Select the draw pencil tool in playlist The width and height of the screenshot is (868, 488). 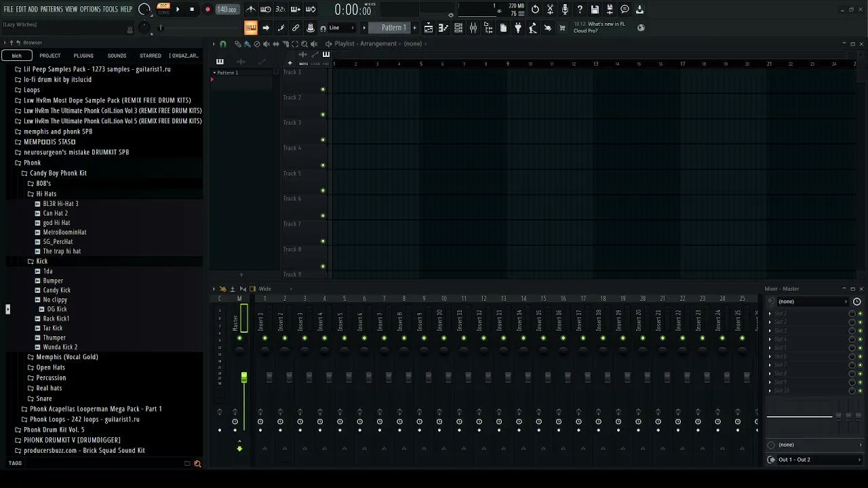(237, 43)
